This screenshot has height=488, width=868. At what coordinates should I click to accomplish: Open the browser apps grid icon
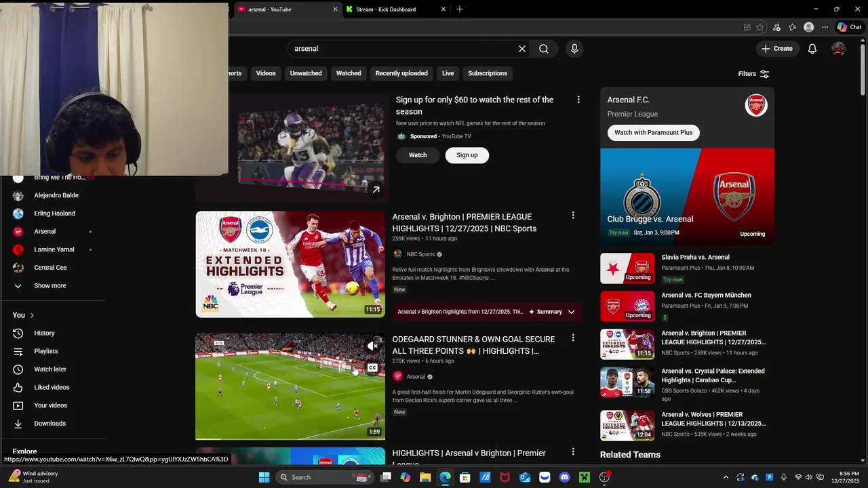click(747, 27)
